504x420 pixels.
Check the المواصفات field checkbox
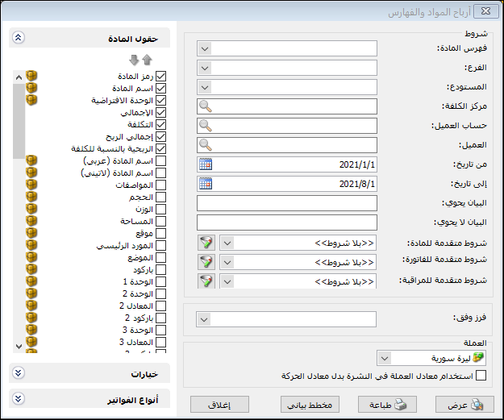click(x=160, y=185)
